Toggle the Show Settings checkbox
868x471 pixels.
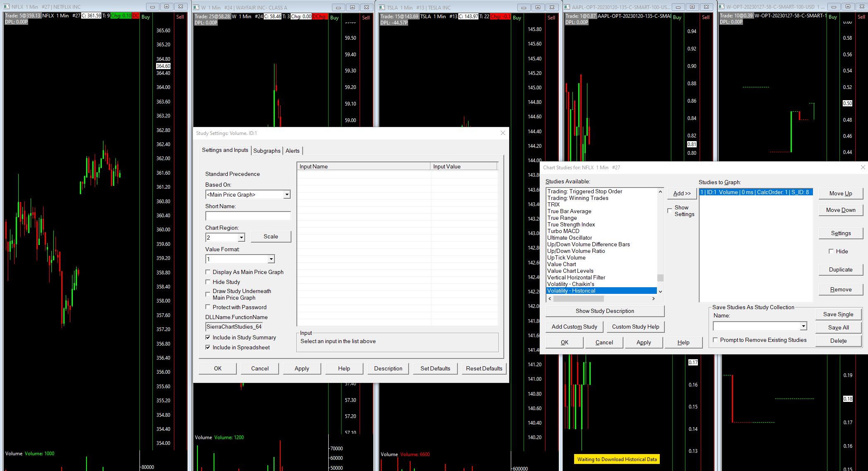[670, 211]
